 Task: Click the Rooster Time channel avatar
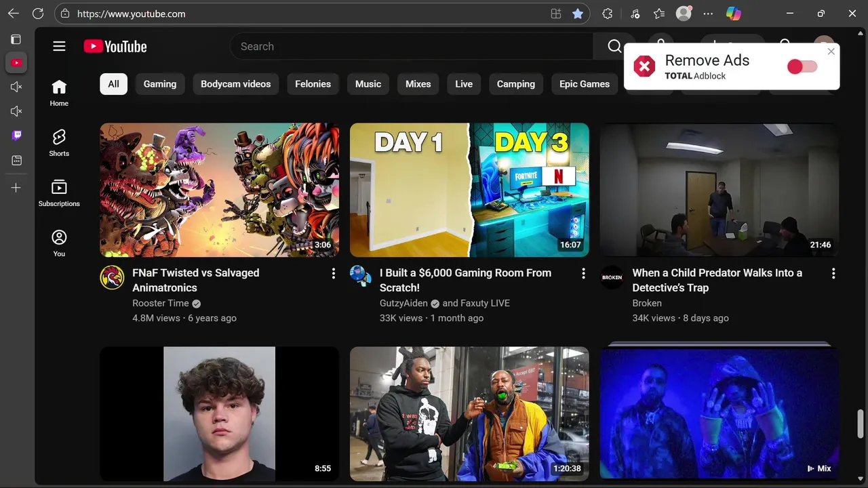pos(112,277)
